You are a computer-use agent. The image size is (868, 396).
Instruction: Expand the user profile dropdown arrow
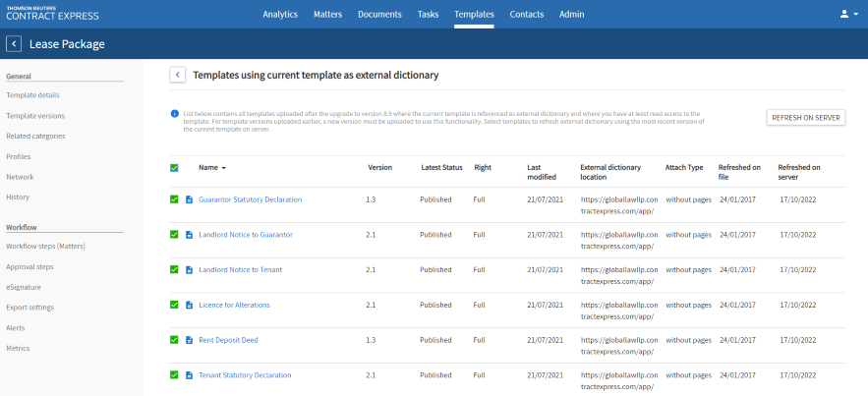(x=856, y=15)
